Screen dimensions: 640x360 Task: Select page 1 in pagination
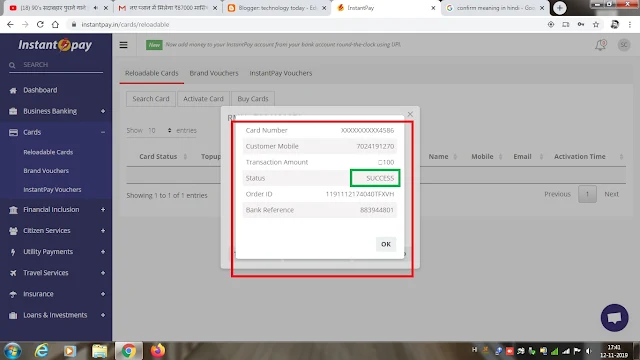coord(587,194)
